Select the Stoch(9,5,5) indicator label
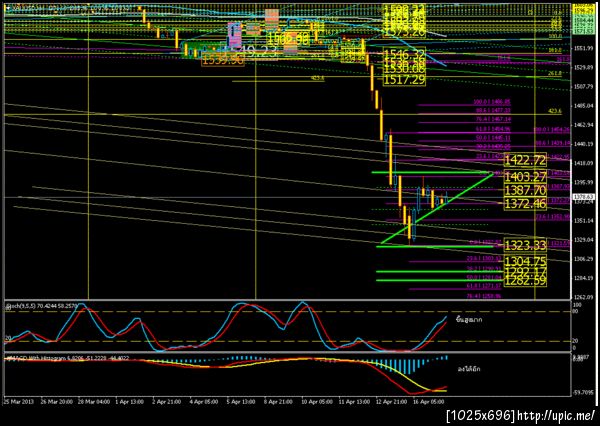 [x=40, y=306]
